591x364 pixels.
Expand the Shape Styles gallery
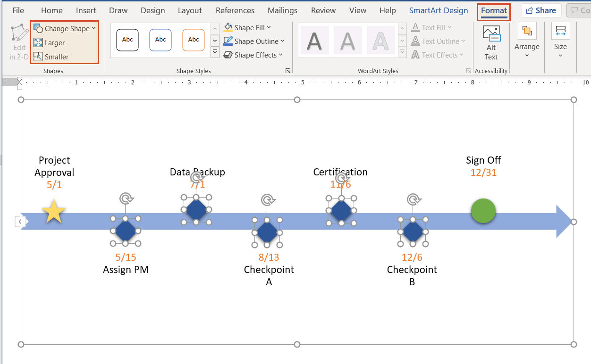pos(215,52)
